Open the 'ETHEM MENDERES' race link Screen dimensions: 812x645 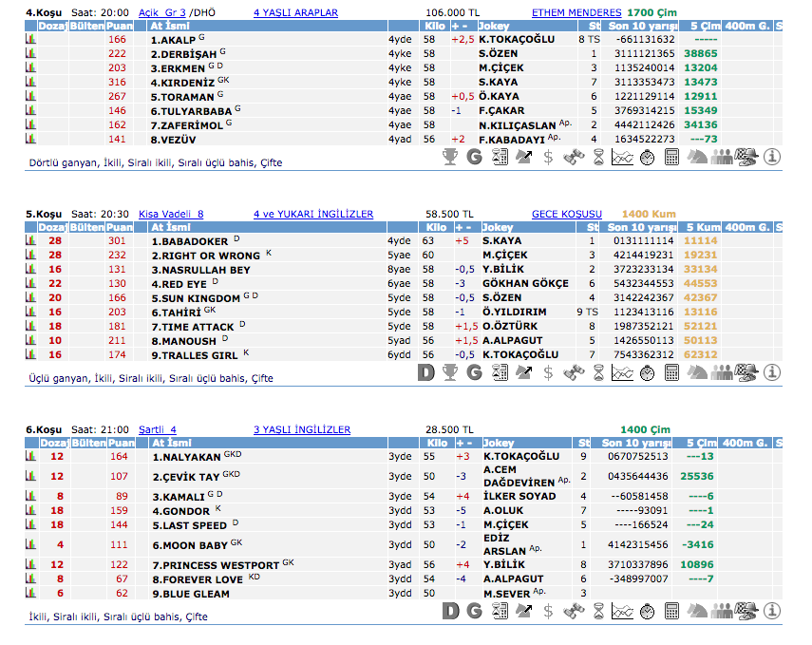point(576,13)
